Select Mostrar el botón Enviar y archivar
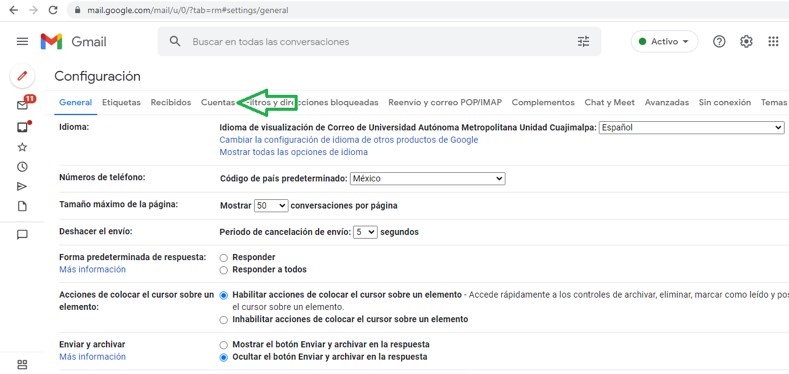 [x=223, y=345]
